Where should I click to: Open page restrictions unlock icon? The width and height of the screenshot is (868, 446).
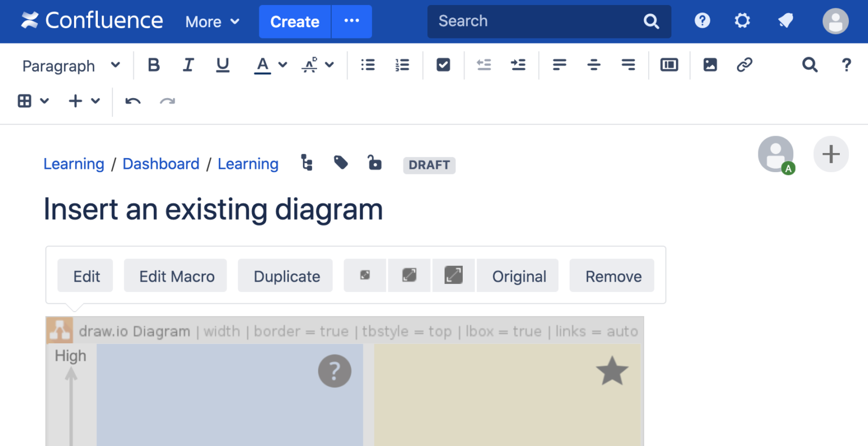pos(374,163)
